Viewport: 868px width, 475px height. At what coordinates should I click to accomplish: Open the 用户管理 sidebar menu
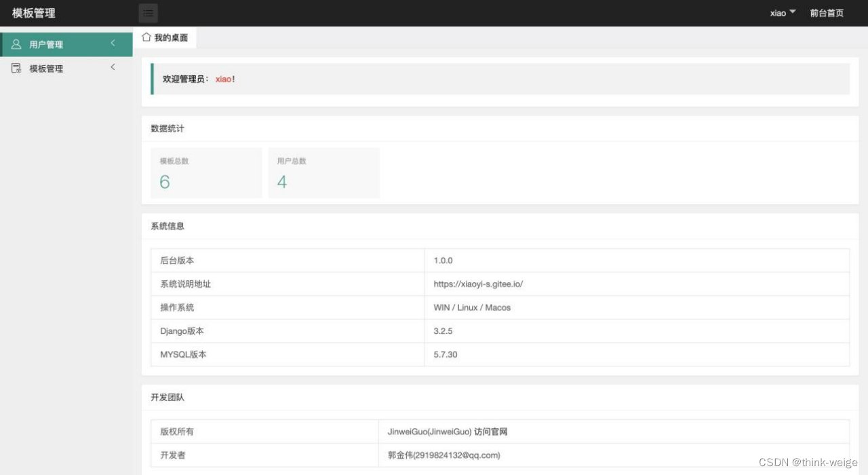66,44
